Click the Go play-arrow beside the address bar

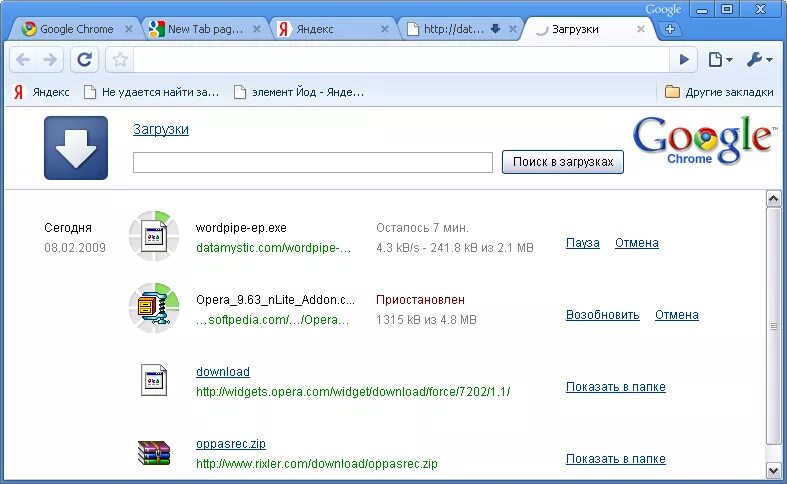[684, 60]
